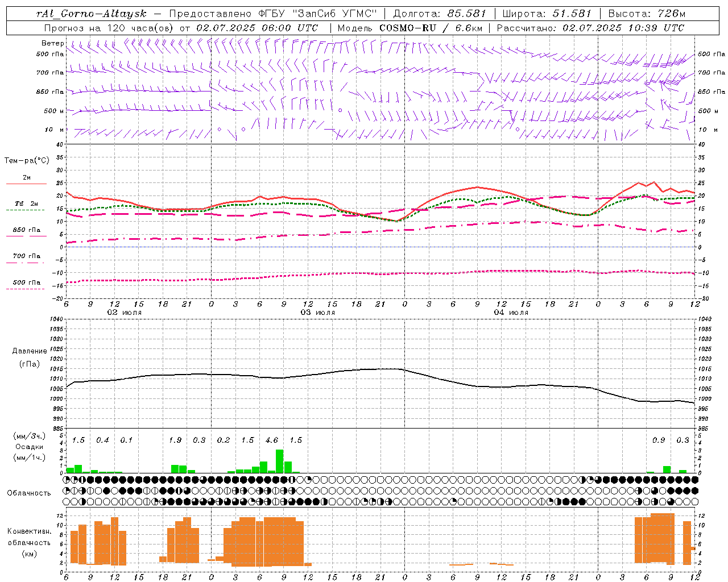Viewport: 728px width, 582px height.
Task: Click the Ветер wind panel label
Action: pos(52,43)
